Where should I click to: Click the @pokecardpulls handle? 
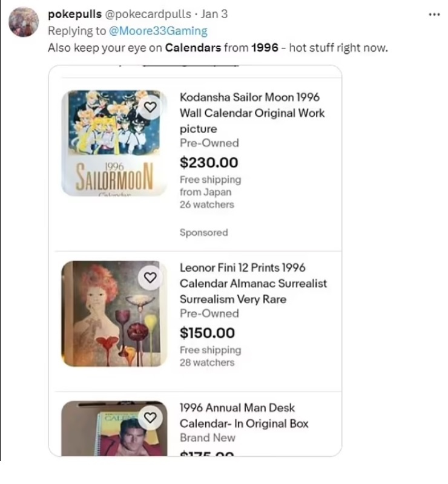tap(146, 14)
